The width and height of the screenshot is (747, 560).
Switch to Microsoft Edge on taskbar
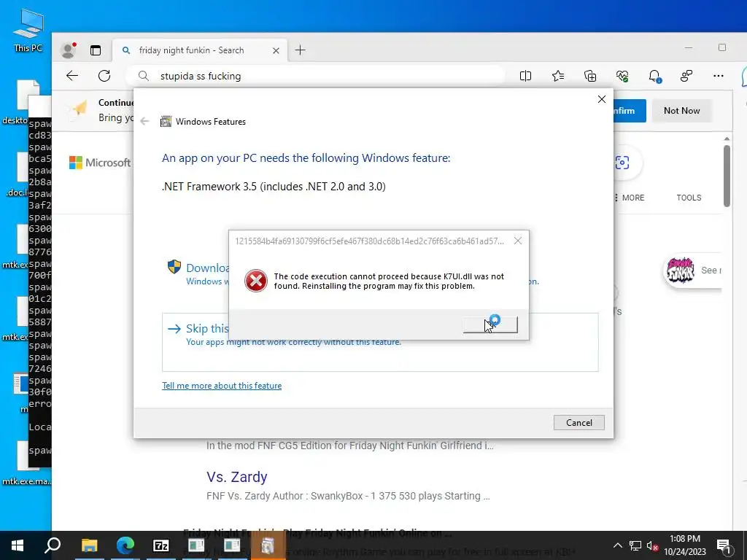(125, 545)
